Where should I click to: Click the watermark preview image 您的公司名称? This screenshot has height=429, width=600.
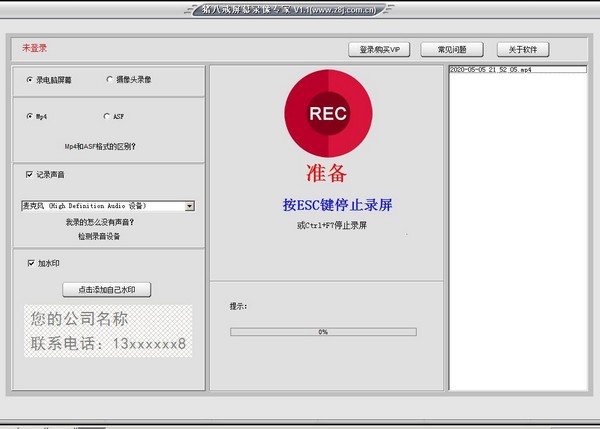coord(106,332)
